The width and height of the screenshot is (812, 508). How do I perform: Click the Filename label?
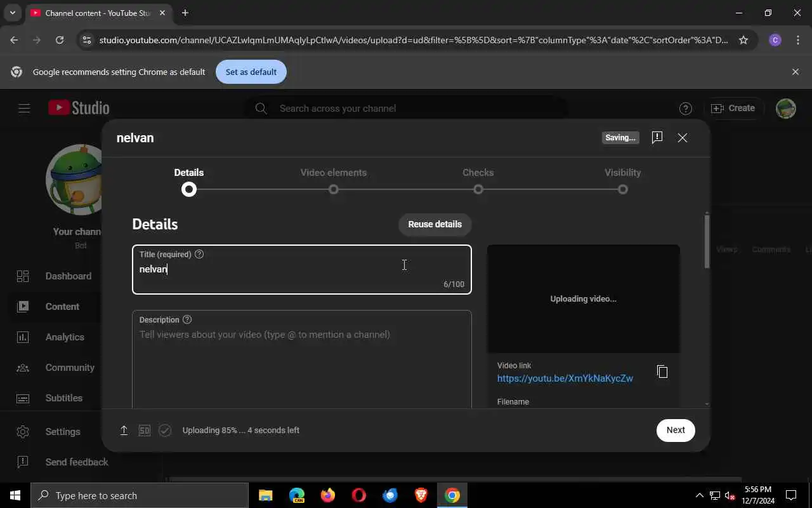coord(513,402)
